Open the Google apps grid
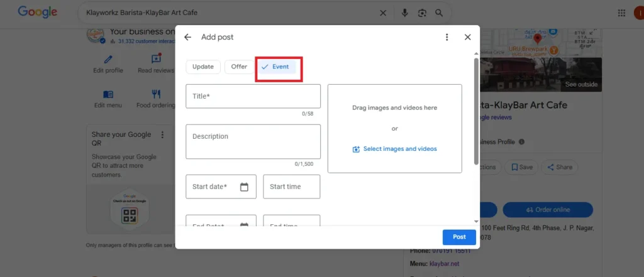This screenshot has height=277, width=644. click(621, 13)
